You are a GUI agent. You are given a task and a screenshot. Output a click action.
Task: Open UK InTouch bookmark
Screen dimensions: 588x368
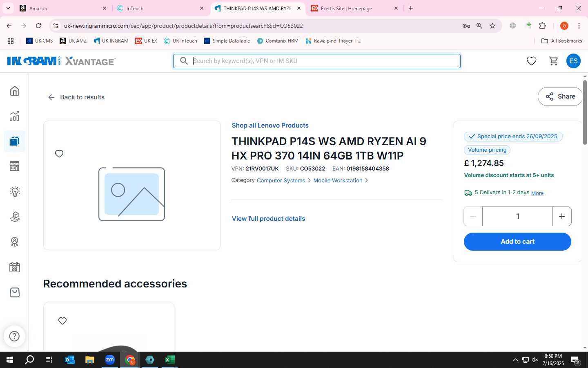pos(180,41)
